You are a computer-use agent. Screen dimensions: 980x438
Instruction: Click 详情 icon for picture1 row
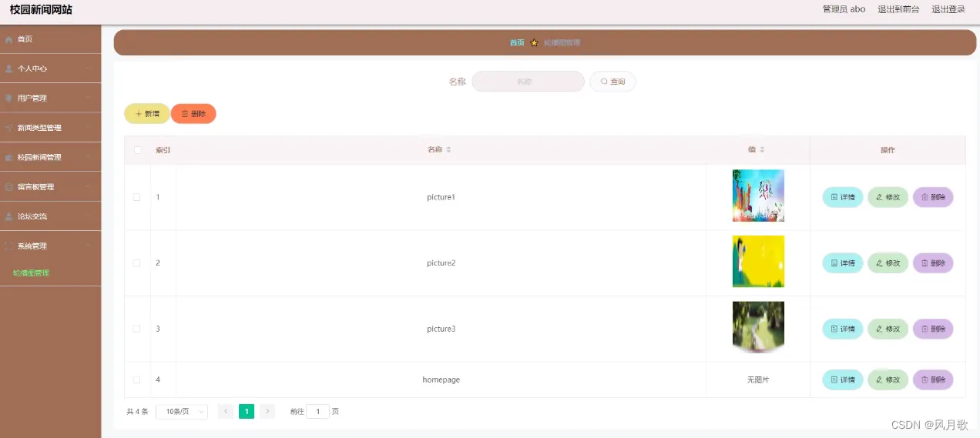[x=834, y=197]
